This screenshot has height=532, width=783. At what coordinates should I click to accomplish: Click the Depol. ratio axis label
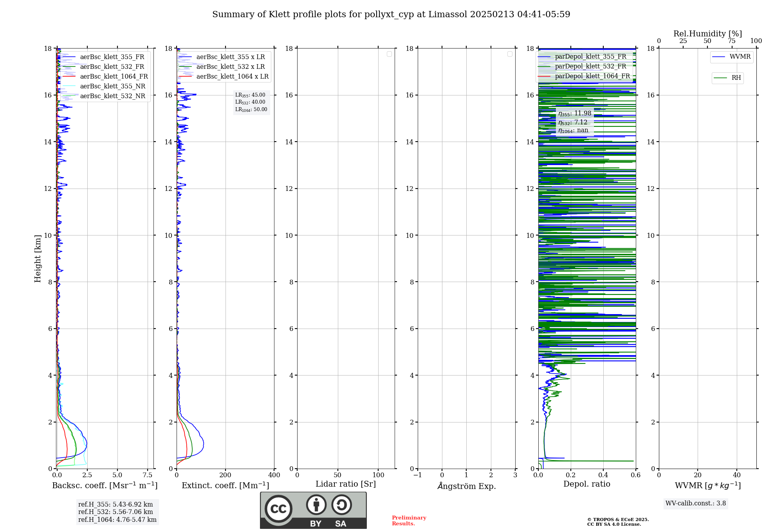tap(587, 484)
